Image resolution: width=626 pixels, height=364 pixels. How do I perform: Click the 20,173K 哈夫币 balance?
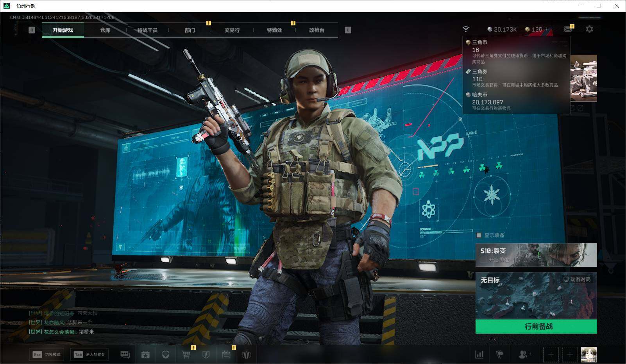tap(502, 29)
